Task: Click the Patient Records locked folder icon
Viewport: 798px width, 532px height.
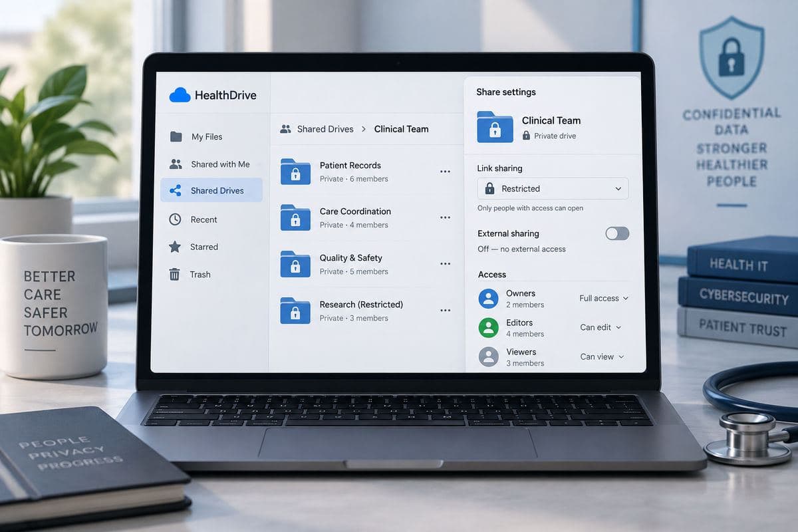Action: tap(295, 172)
